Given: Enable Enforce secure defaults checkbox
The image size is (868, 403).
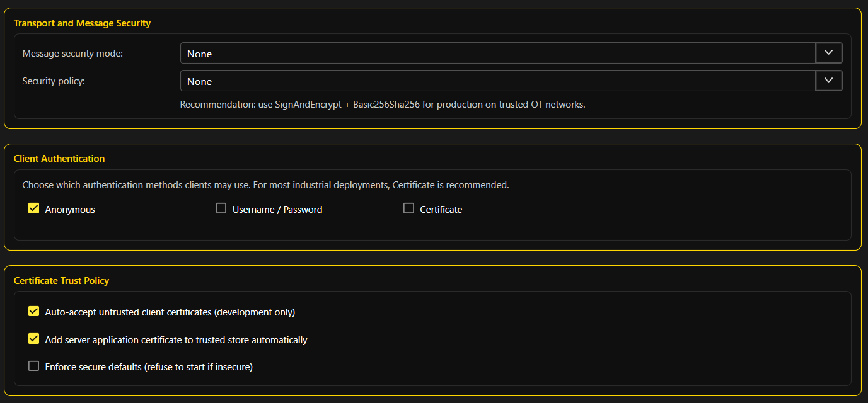Looking at the screenshot, I should [34, 366].
